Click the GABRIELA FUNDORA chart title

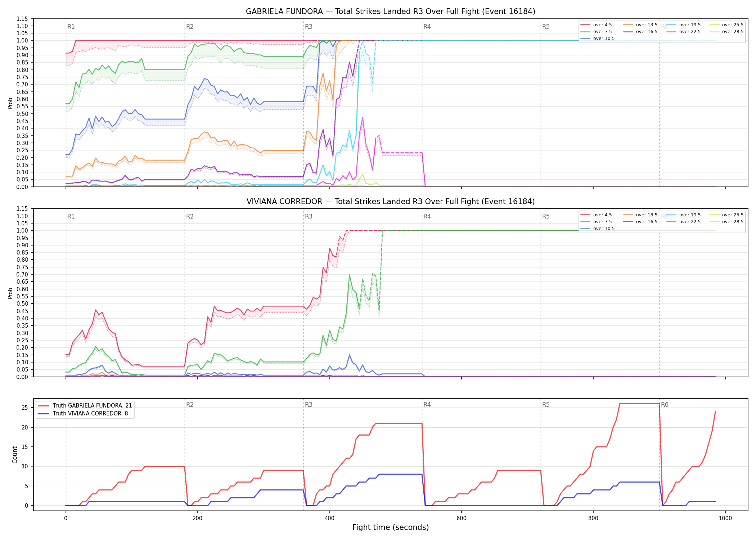pos(390,12)
